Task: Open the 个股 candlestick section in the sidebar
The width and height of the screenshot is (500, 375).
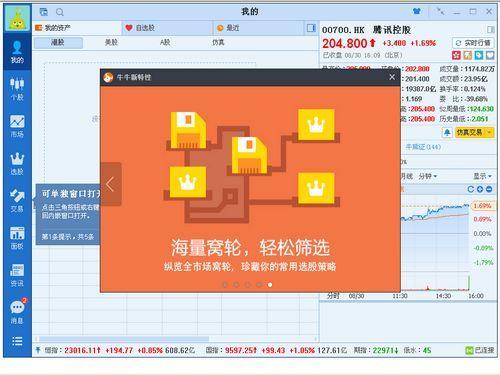Action: pyautogui.click(x=17, y=89)
